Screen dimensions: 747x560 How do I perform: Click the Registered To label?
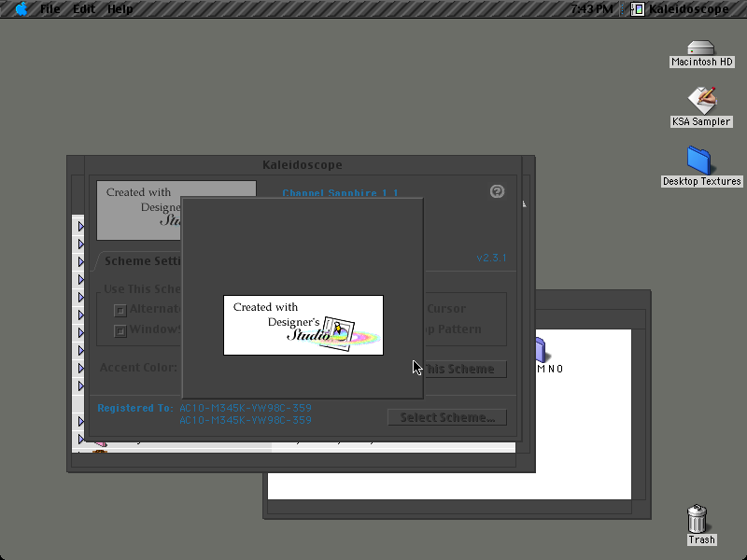(x=135, y=408)
